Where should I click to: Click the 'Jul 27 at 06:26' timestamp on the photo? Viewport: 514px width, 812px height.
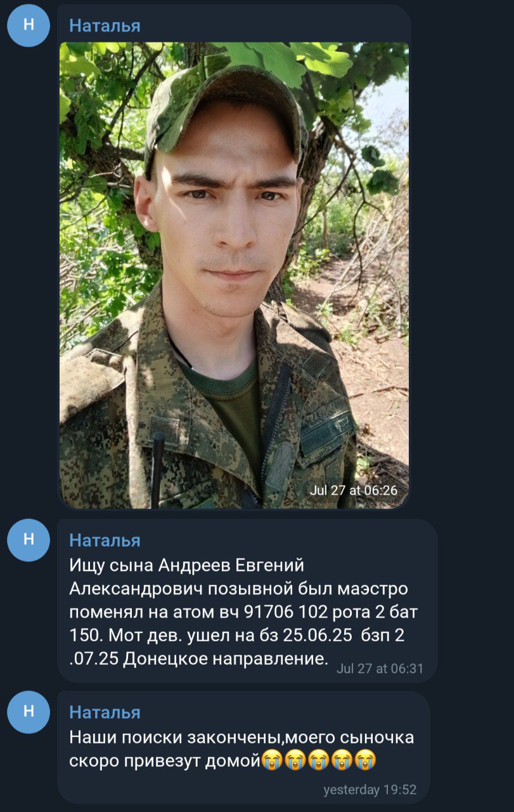click(354, 490)
